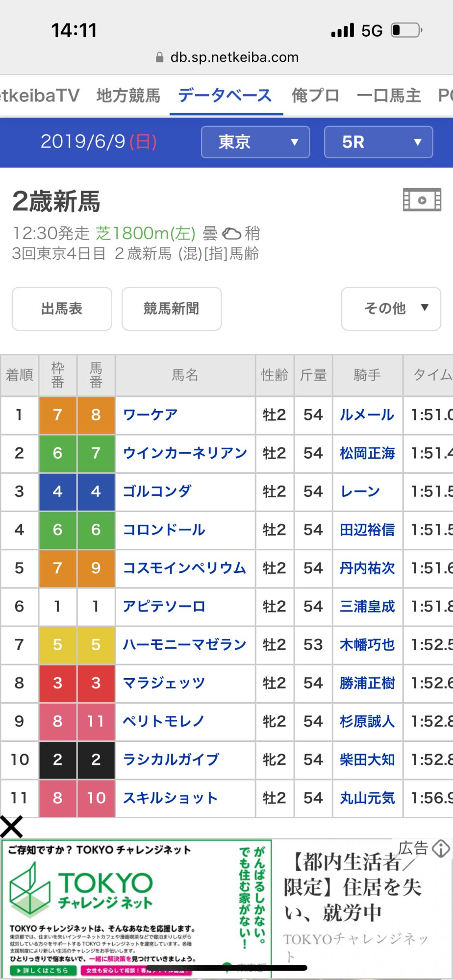The image size is (453, 980).
Task: Open horse ウインカーネリアン link
Action: (185, 453)
